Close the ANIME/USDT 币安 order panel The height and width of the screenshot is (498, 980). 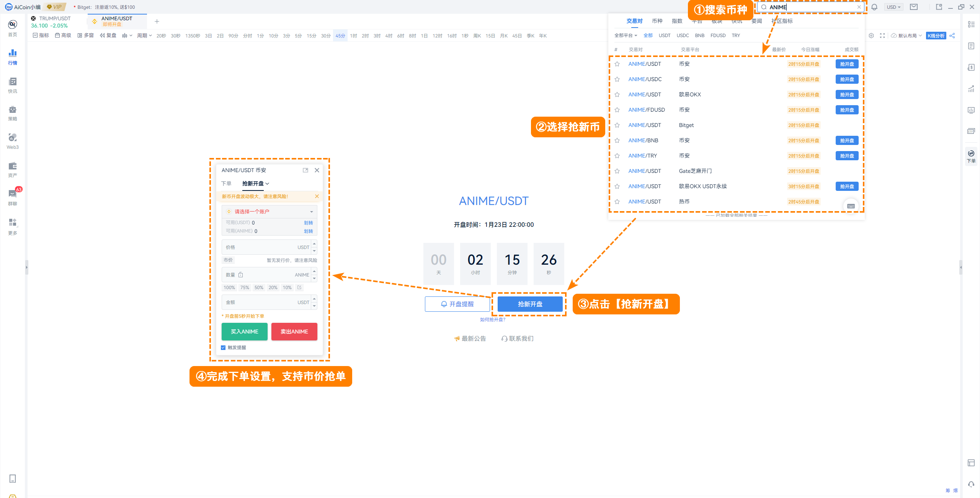(317, 170)
